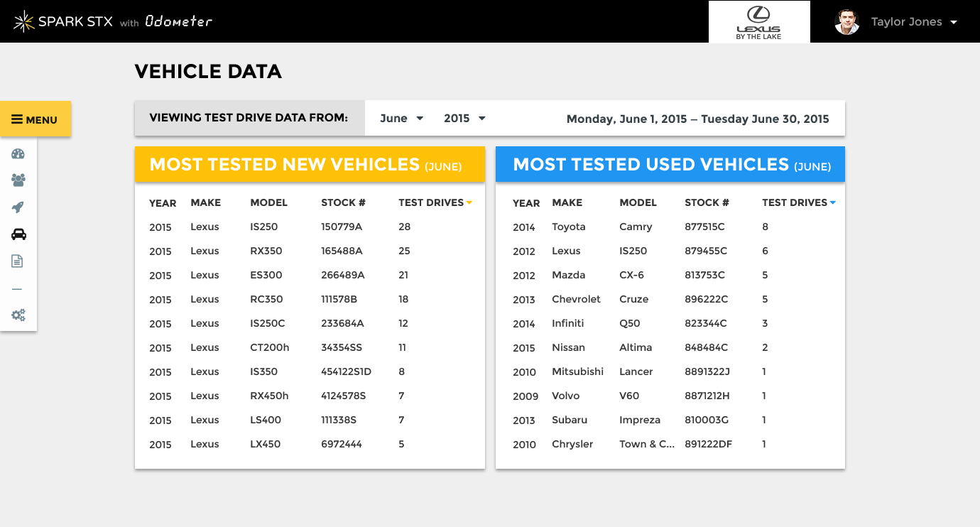Open the settings gears icon in sidebar
This screenshot has height=527, width=980.
(18, 315)
